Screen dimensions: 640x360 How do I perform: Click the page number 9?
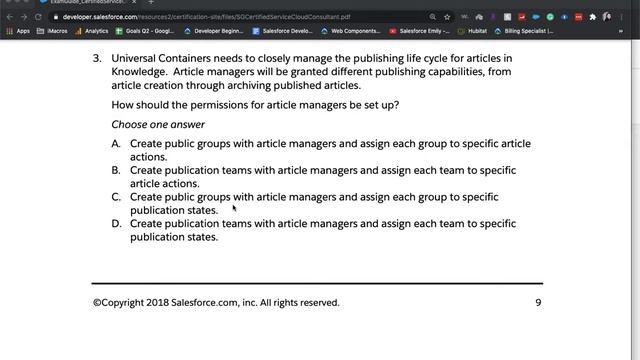[x=538, y=302]
